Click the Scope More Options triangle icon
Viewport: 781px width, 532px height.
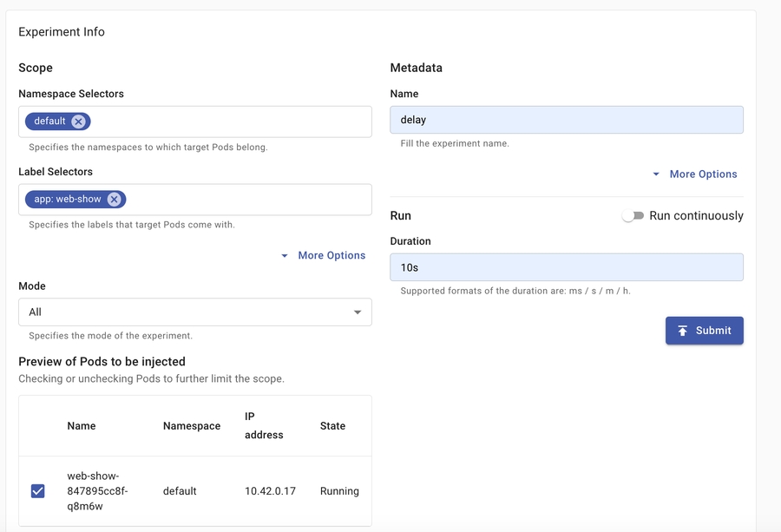click(285, 256)
